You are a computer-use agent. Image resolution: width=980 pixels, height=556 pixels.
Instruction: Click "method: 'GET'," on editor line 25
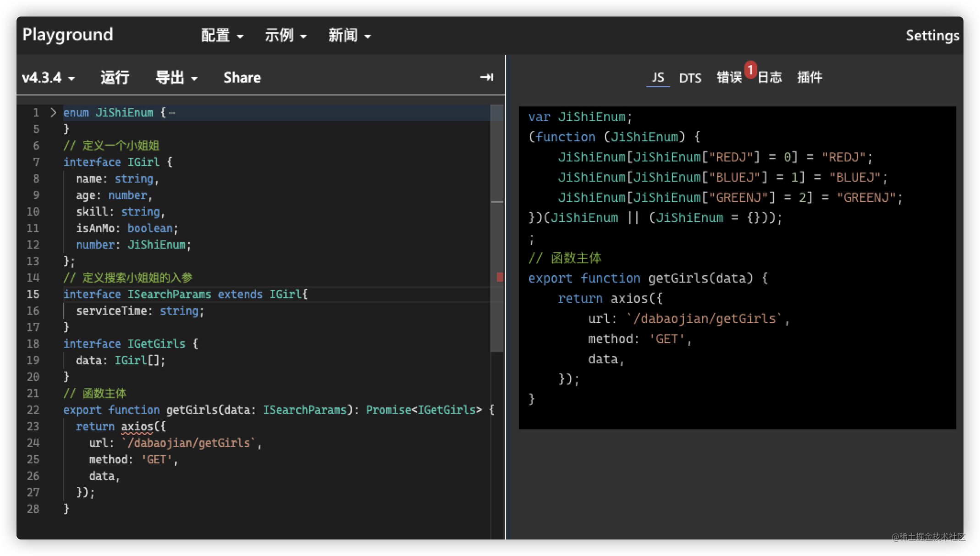pyautogui.click(x=133, y=459)
